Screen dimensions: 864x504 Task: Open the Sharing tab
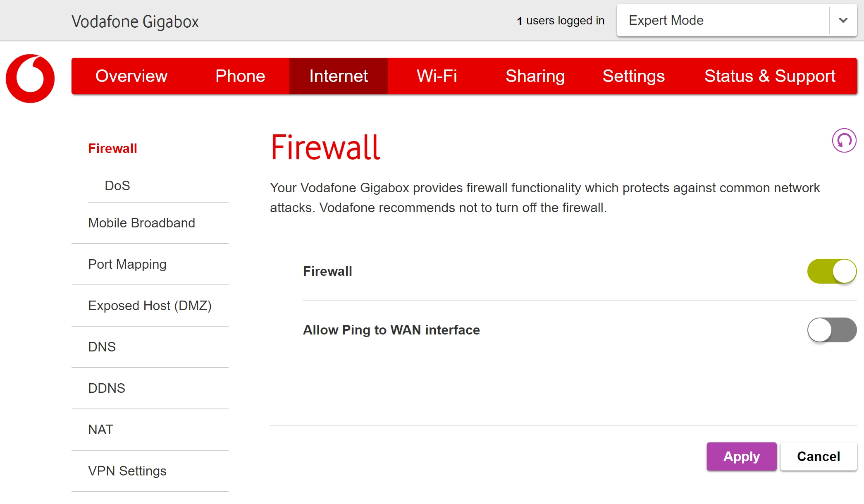535,76
